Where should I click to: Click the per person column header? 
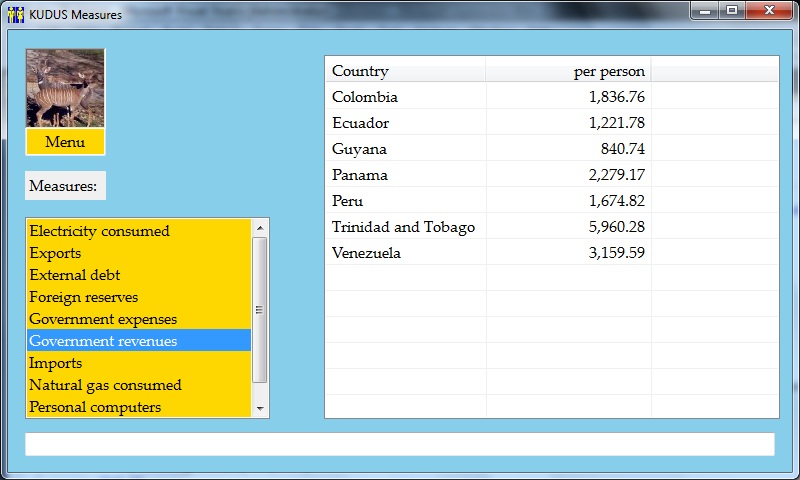point(568,71)
